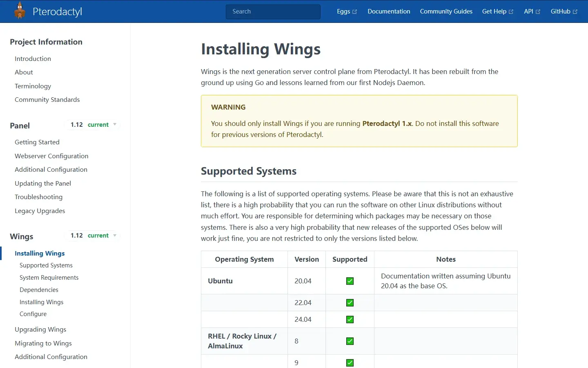Viewport: 588px width, 368px height.
Task: Open Community Standards page
Action: click(47, 99)
